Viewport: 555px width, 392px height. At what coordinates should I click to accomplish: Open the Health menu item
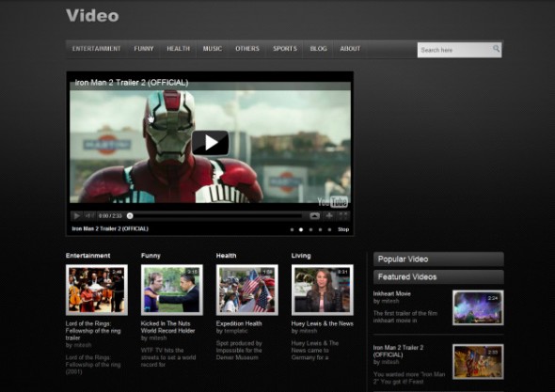(179, 49)
